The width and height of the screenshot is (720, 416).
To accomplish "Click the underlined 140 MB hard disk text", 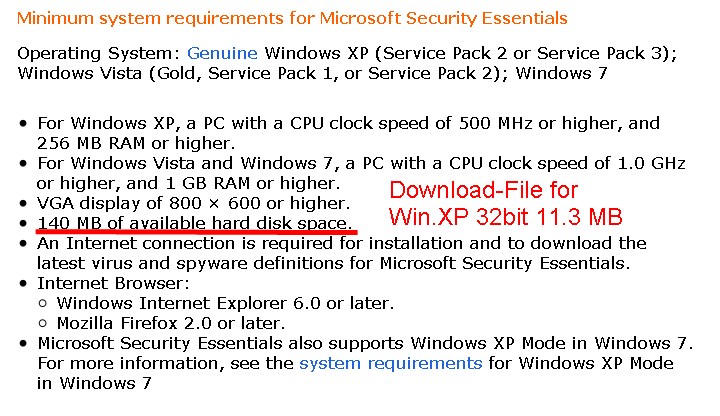I will 194,223.
